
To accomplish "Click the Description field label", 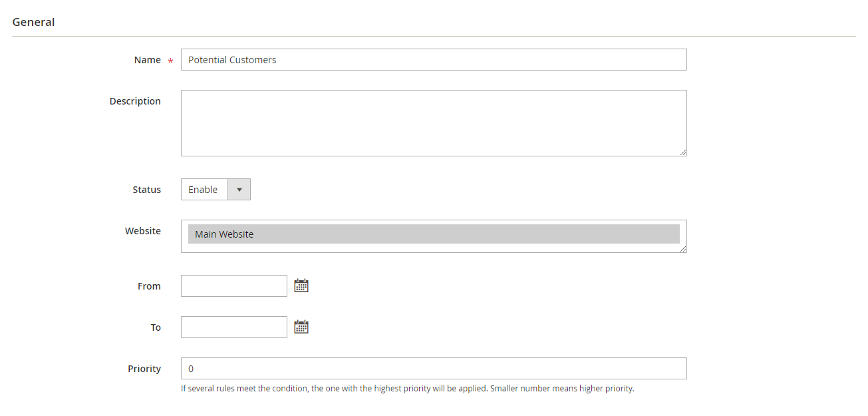I will tap(135, 101).
